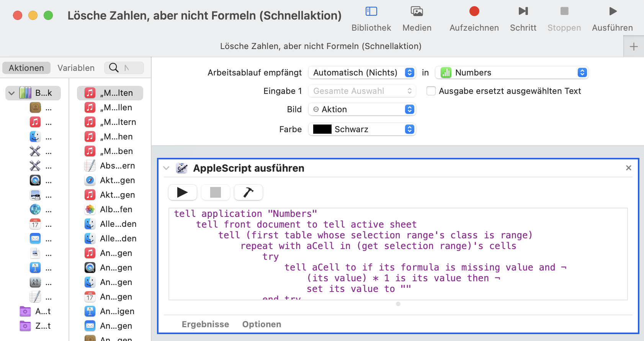Select the „M...lten action
The image size is (644, 341).
click(110, 93)
